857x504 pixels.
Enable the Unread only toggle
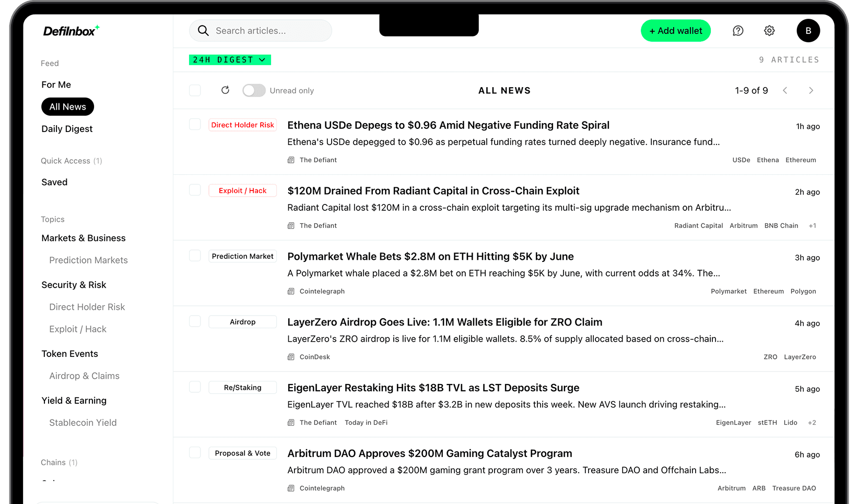pos(254,90)
